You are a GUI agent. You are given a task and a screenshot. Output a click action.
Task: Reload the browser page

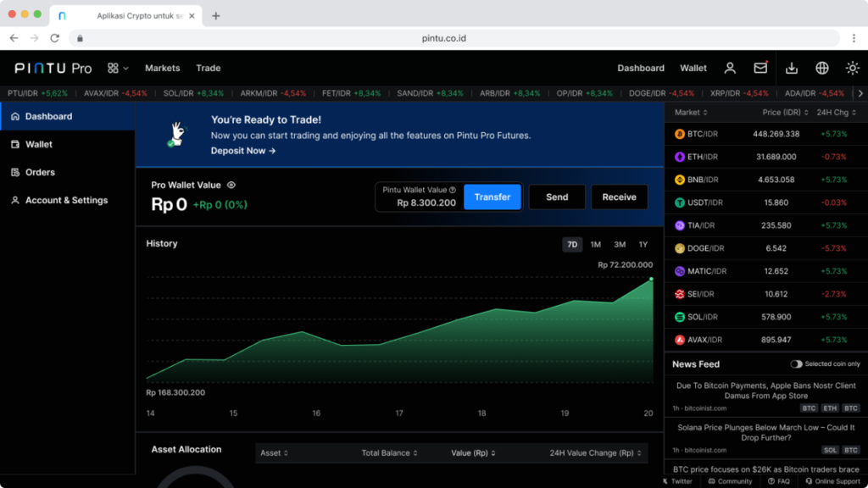coord(54,38)
